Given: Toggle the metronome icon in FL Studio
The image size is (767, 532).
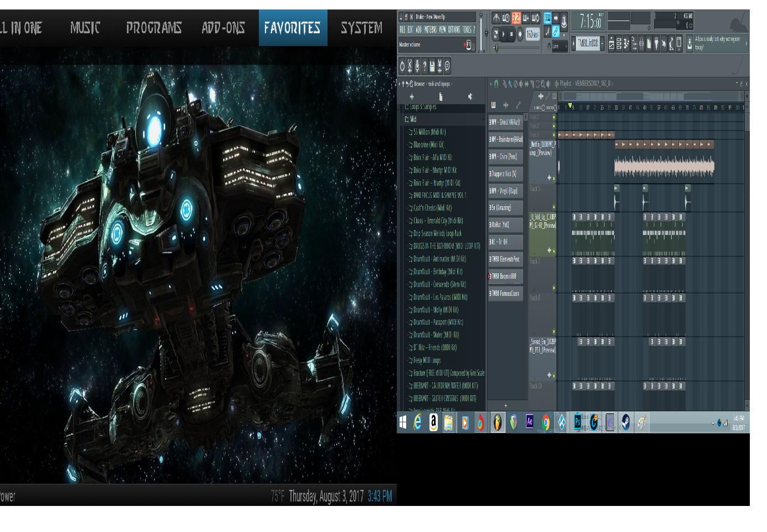Looking at the screenshot, I should point(496,18).
